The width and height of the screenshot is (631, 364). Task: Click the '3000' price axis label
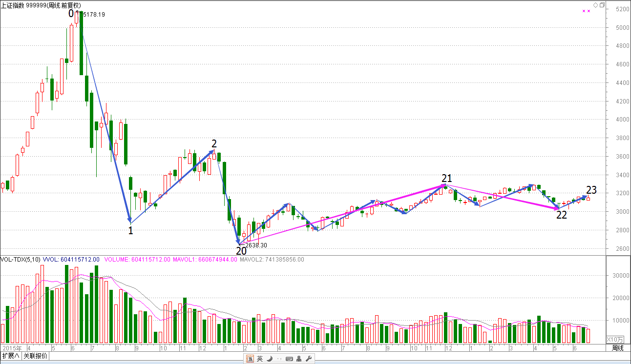pyautogui.click(x=622, y=212)
